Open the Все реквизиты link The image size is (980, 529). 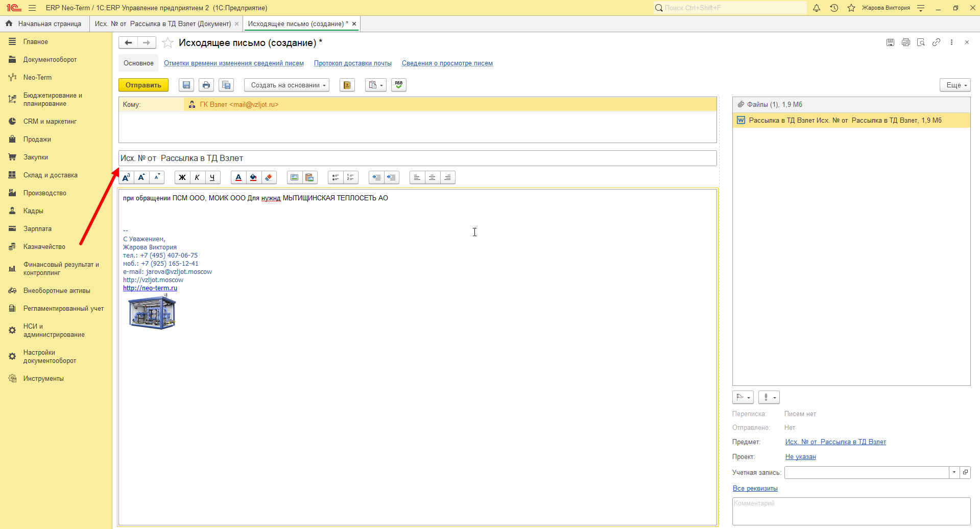pos(755,488)
